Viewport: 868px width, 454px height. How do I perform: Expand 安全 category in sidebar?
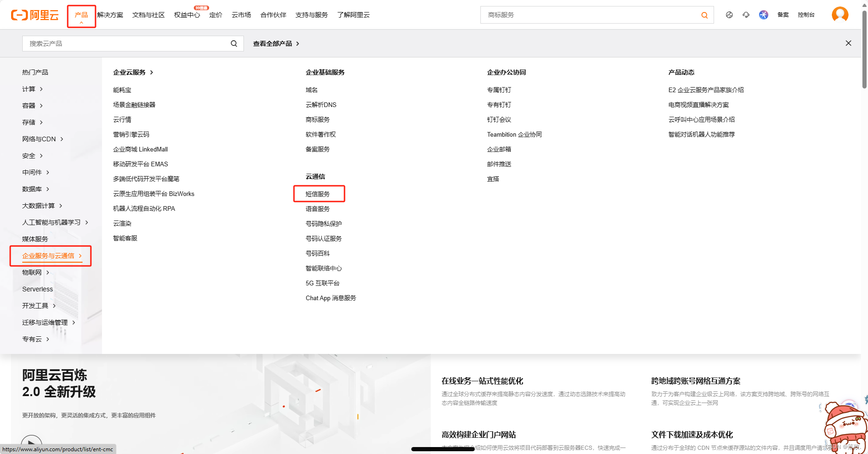click(x=32, y=156)
